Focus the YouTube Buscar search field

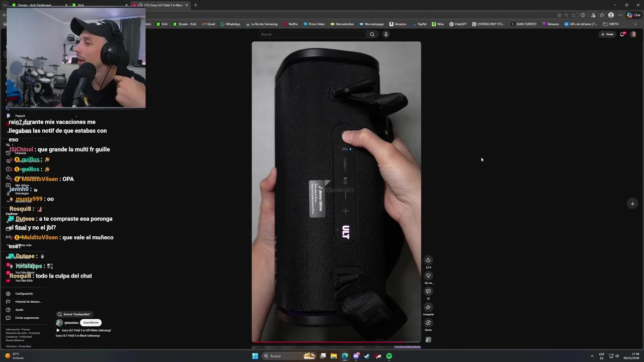[x=312, y=34]
